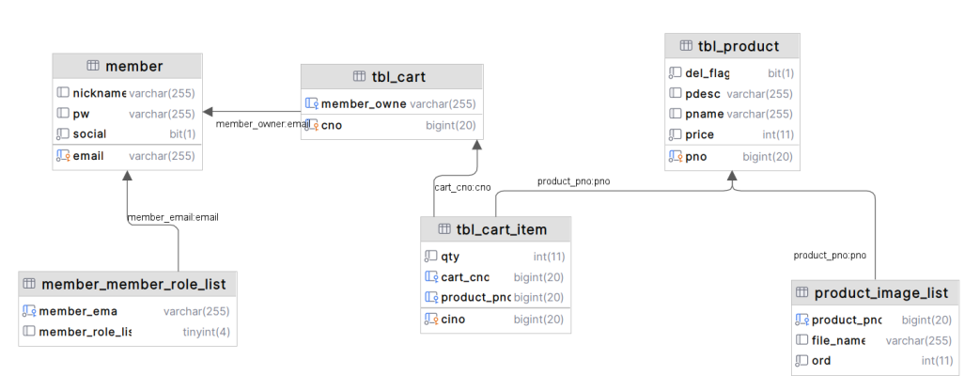The height and width of the screenshot is (391, 980).
Task: Click the foreign key icon beside product_image_list product_pno
Action: [801, 321]
